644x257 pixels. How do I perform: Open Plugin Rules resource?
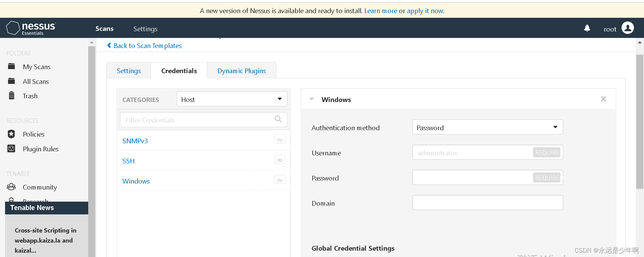coord(41,149)
